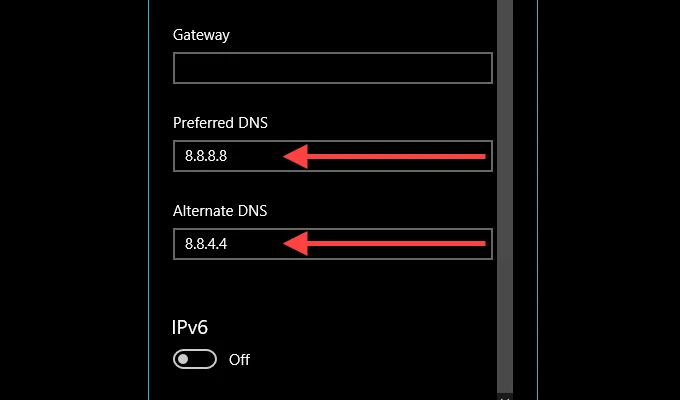Image resolution: width=680 pixels, height=400 pixels.
Task: Click the scrollbar thumb in the dialog
Action: click(505, 195)
